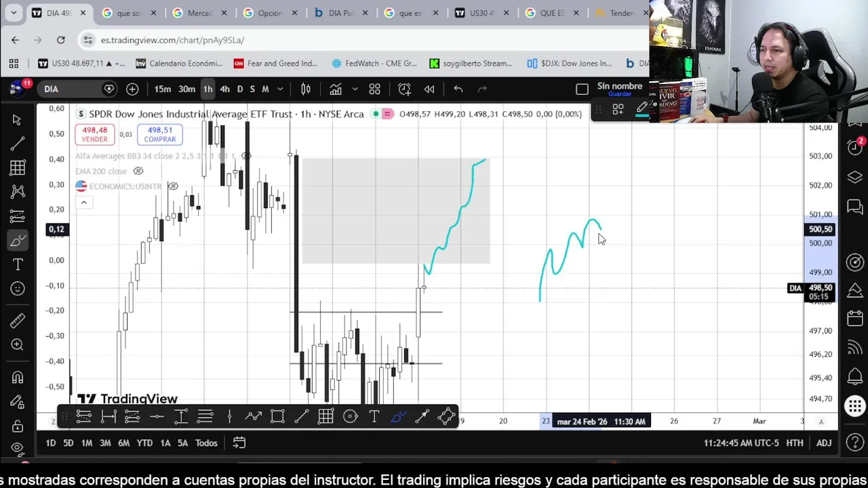Open the indicators menu

pyautogui.click(x=336, y=89)
